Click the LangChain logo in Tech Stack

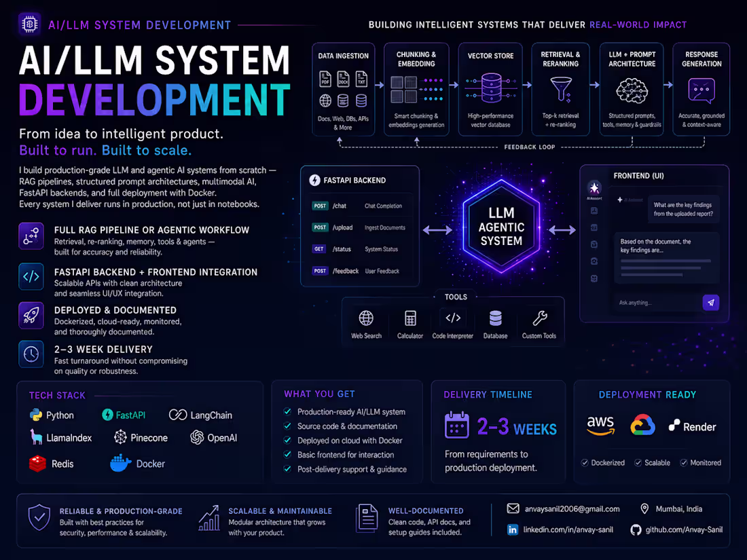(x=178, y=415)
